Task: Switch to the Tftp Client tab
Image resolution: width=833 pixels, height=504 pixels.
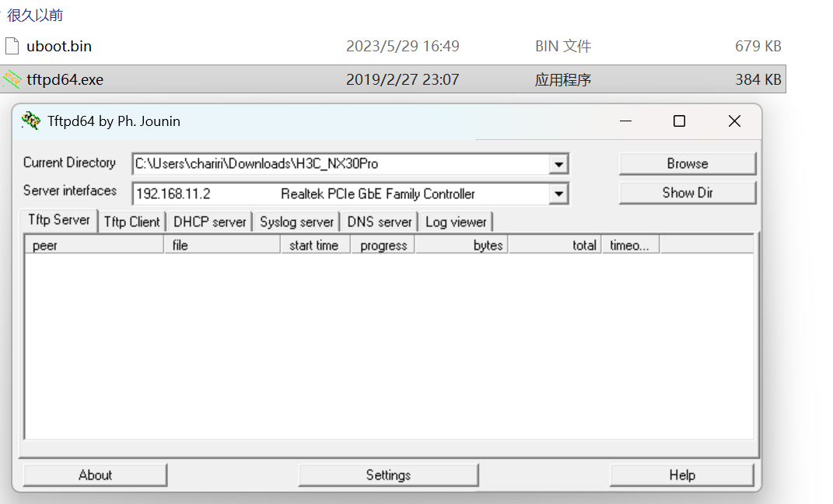Action: click(131, 222)
